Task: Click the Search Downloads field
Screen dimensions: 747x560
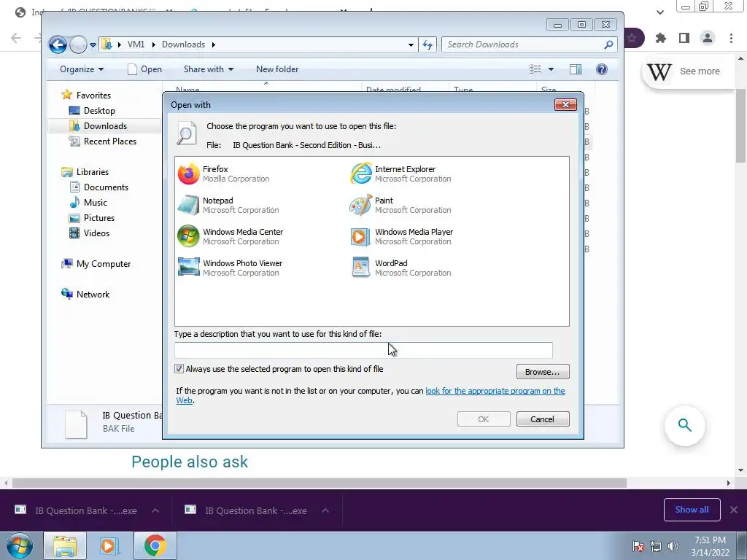Action: point(524,44)
